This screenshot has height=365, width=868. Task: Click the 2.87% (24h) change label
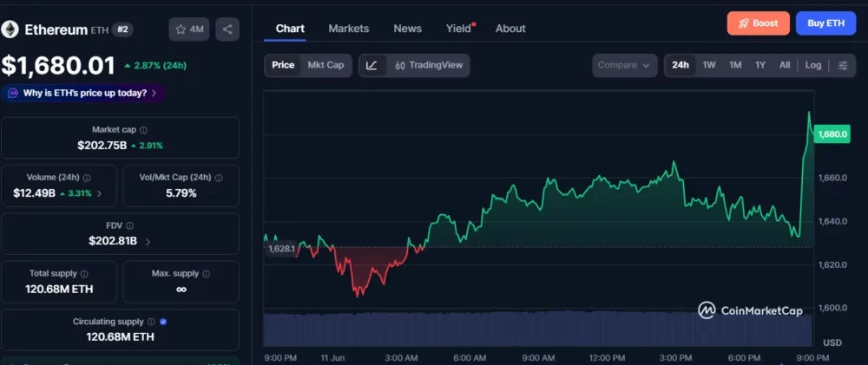[155, 65]
